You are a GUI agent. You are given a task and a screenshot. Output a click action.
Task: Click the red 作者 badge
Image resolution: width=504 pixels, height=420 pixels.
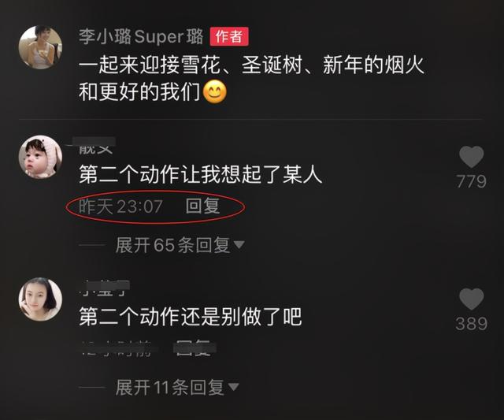(x=229, y=36)
